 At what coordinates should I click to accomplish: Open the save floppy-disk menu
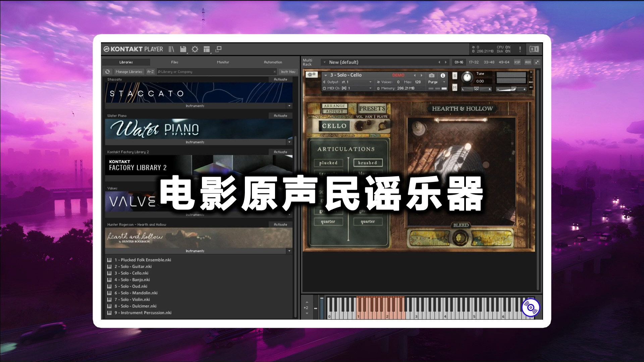(183, 49)
